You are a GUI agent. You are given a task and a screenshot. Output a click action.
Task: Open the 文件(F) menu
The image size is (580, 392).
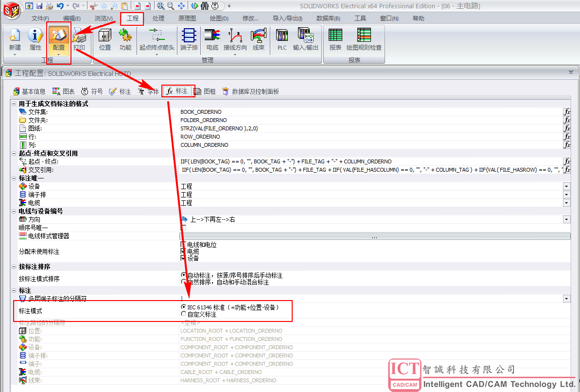pyautogui.click(x=40, y=18)
